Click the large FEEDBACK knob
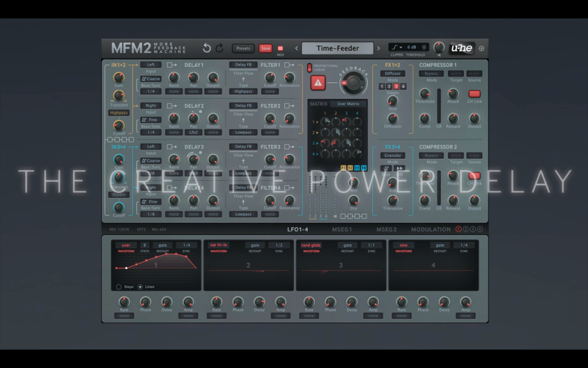The width and height of the screenshot is (588, 368). pos(354,83)
